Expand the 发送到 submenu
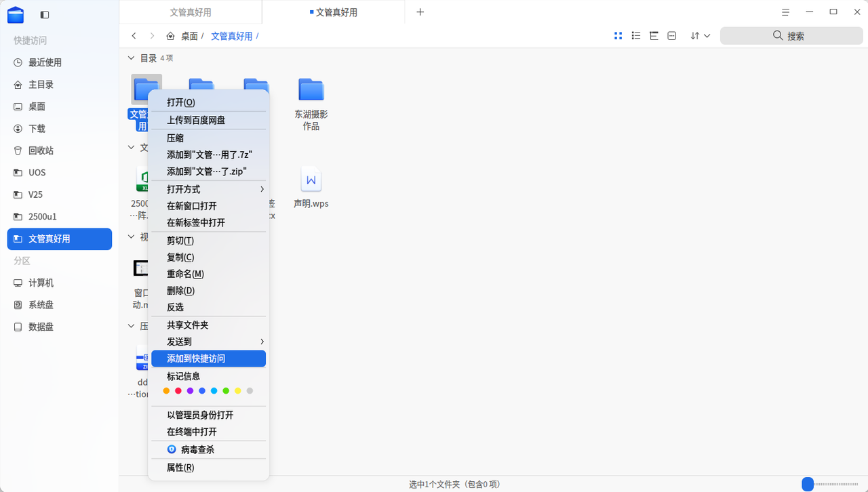 click(209, 342)
